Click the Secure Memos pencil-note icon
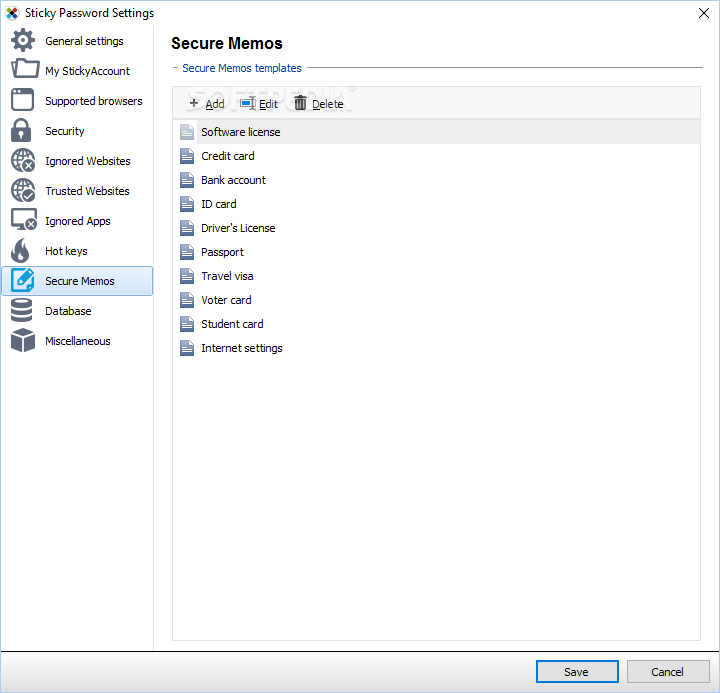720x693 pixels. click(x=22, y=280)
